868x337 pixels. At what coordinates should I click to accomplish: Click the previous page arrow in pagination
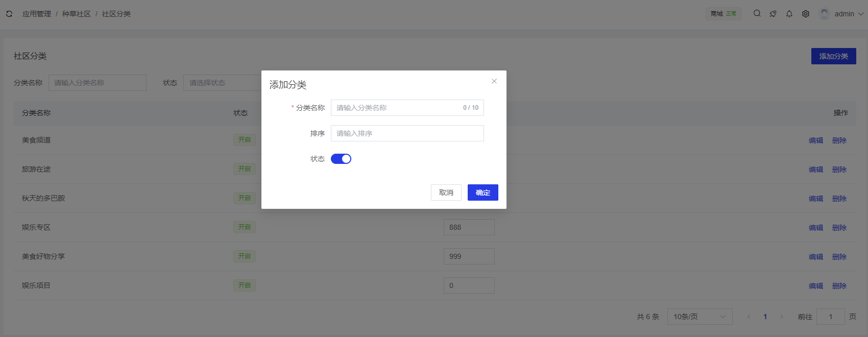[x=749, y=317]
